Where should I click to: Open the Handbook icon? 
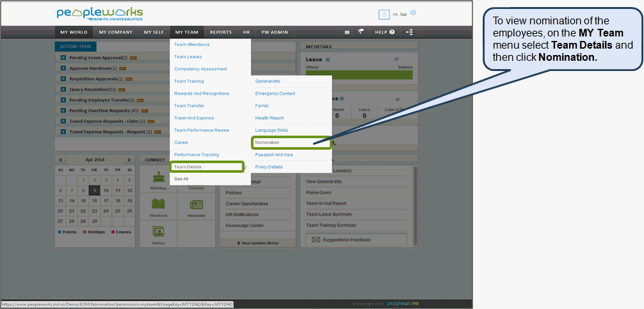158,204
